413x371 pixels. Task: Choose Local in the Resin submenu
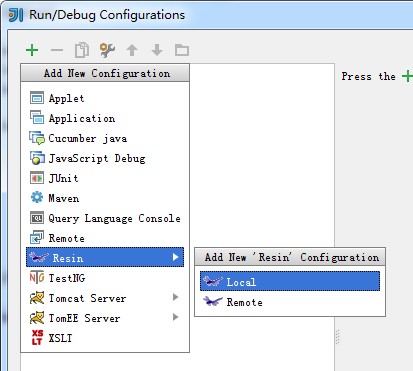290,281
